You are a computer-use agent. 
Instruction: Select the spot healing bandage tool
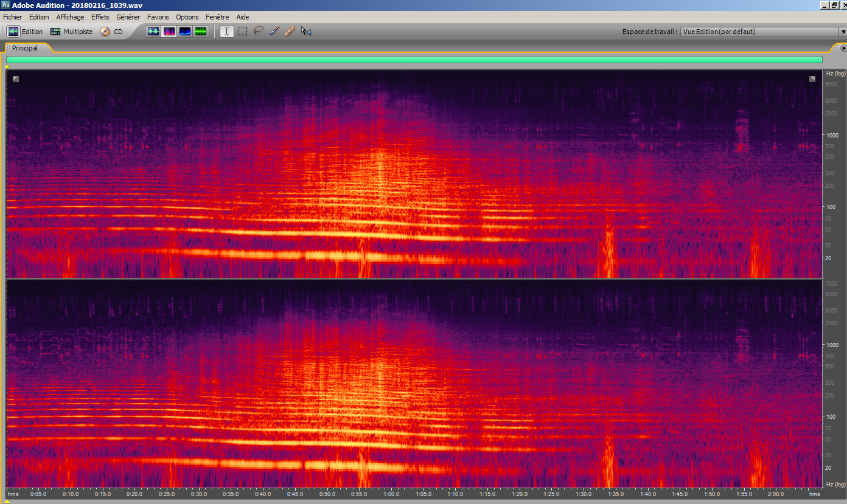click(x=290, y=32)
